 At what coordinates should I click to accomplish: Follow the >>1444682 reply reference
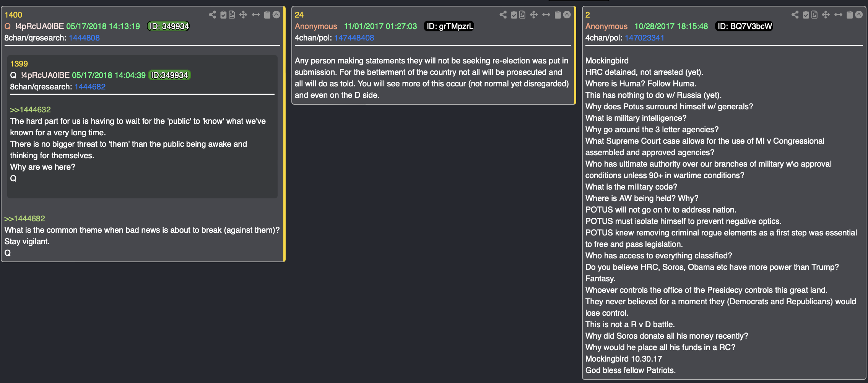pyautogui.click(x=24, y=219)
